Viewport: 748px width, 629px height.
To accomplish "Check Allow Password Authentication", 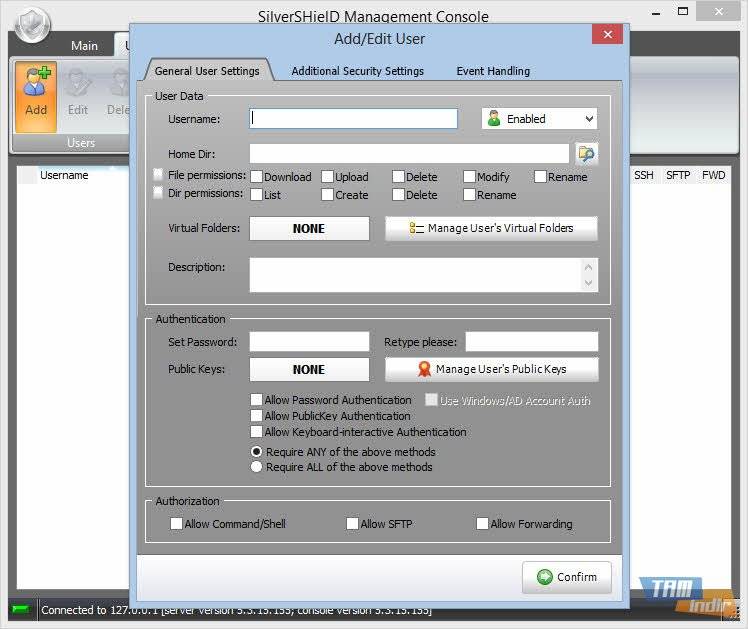I will click(257, 400).
